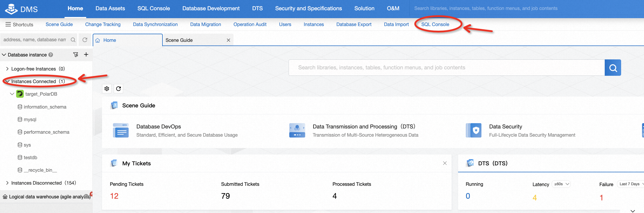Click the Data Transmission and Processing icon
This screenshot has width=644, height=213.
coord(297,130)
